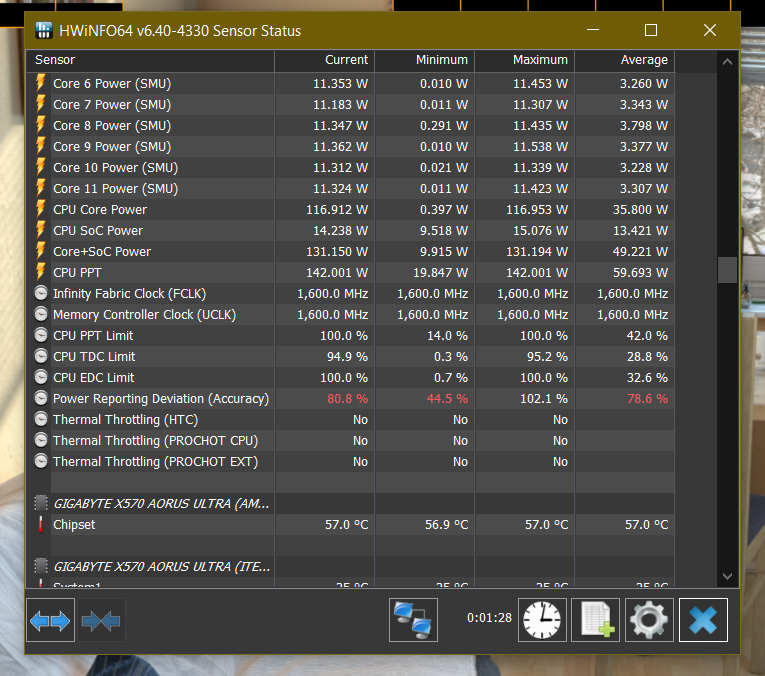Click red 80.8 % current deviation value
This screenshot has width=765, height=676.
(347, 398)
